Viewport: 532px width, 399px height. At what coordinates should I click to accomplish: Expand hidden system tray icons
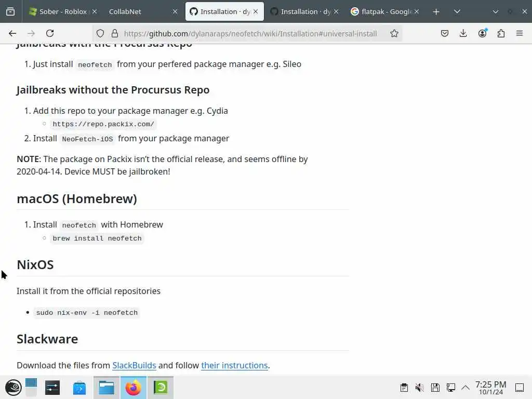465,388
